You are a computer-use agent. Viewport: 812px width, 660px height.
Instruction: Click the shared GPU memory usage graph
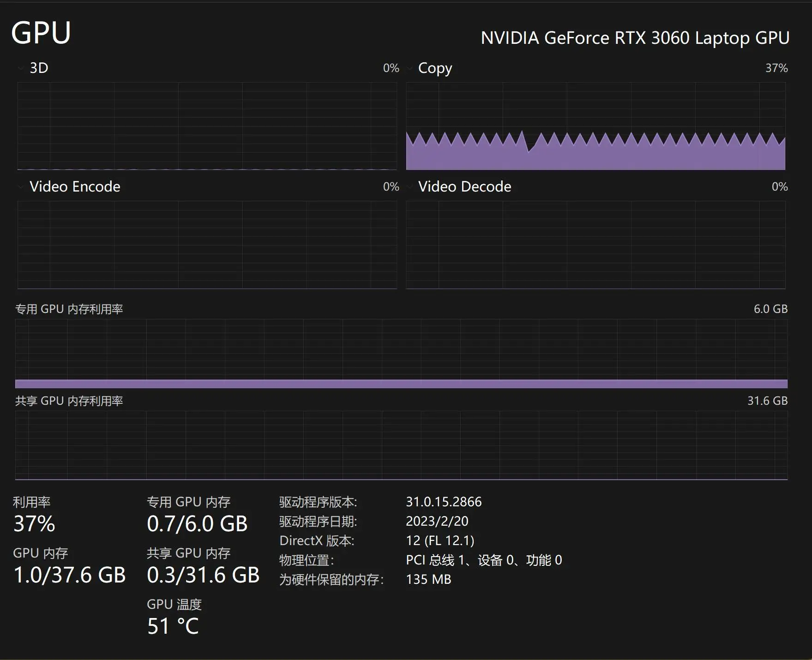[401, 445]
